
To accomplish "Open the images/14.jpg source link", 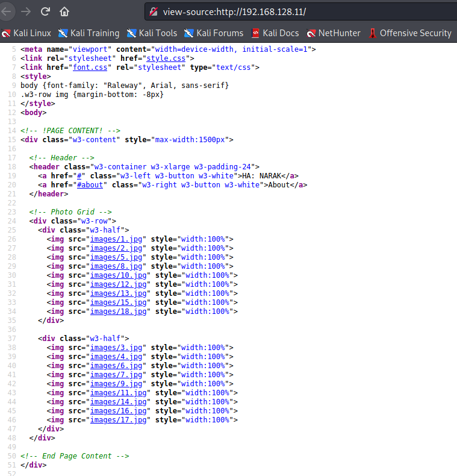I will point(119,402).
